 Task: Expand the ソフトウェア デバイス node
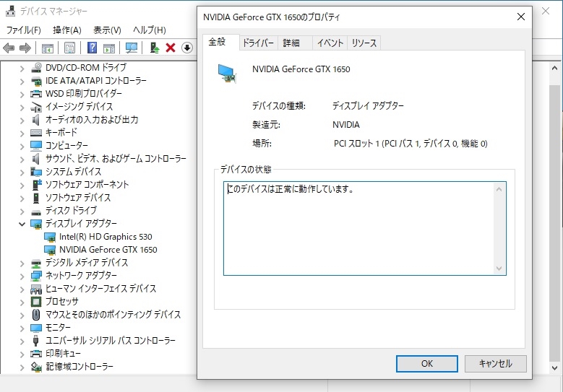(x=22, y=198)
